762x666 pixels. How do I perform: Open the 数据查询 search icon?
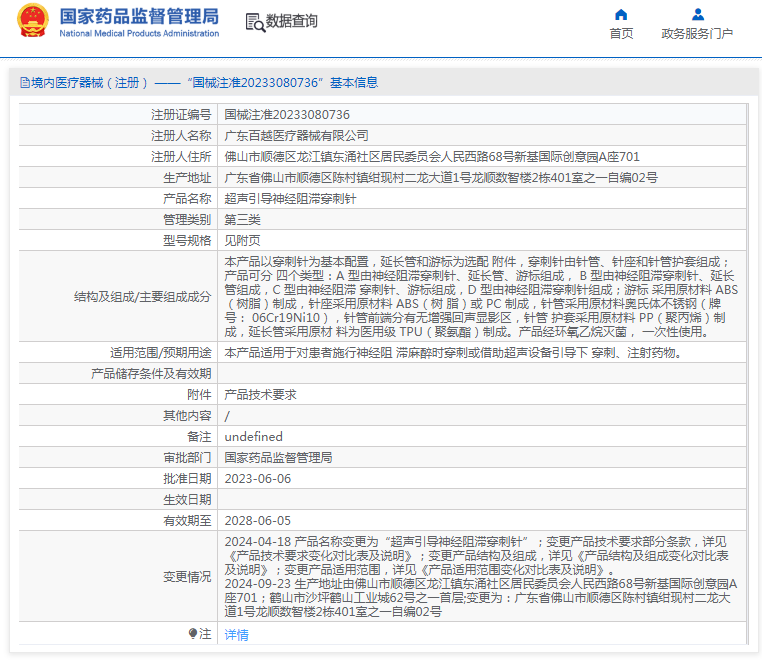pos(255,22)
